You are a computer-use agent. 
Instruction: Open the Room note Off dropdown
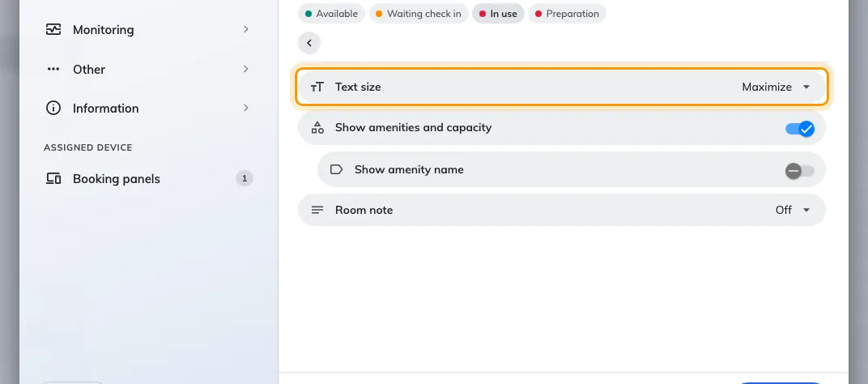coord(793,210)
